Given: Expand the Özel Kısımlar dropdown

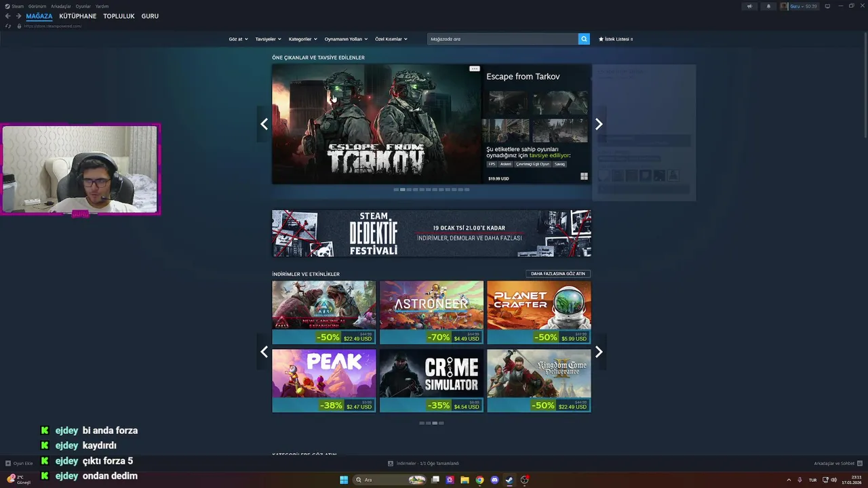Looking at the screenshot, I should point(391,39).
